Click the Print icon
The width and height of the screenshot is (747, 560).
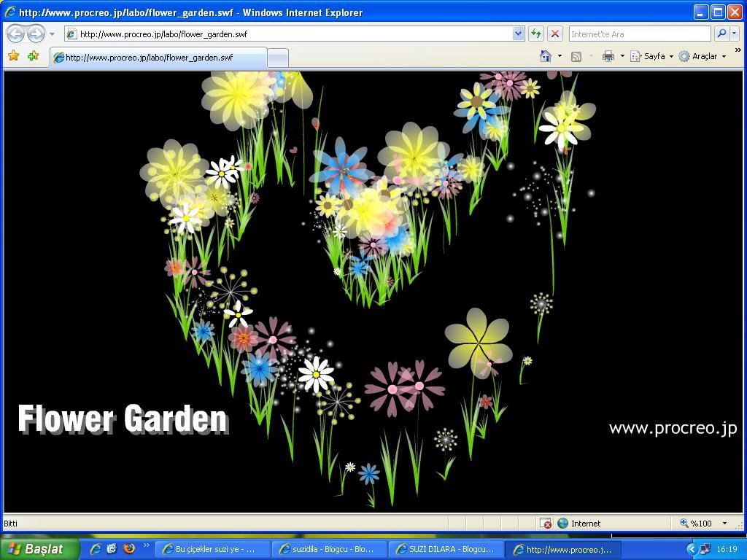608,56
